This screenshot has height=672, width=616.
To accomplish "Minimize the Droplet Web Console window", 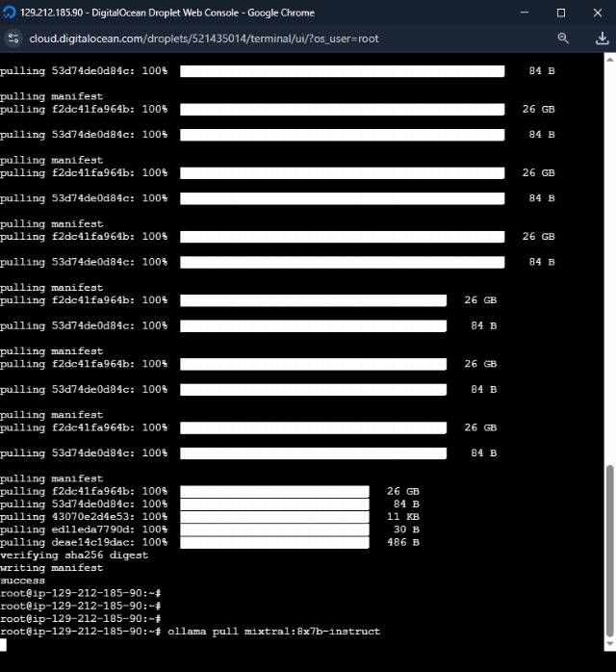I will pyautogui.click(x=526, y=13).
